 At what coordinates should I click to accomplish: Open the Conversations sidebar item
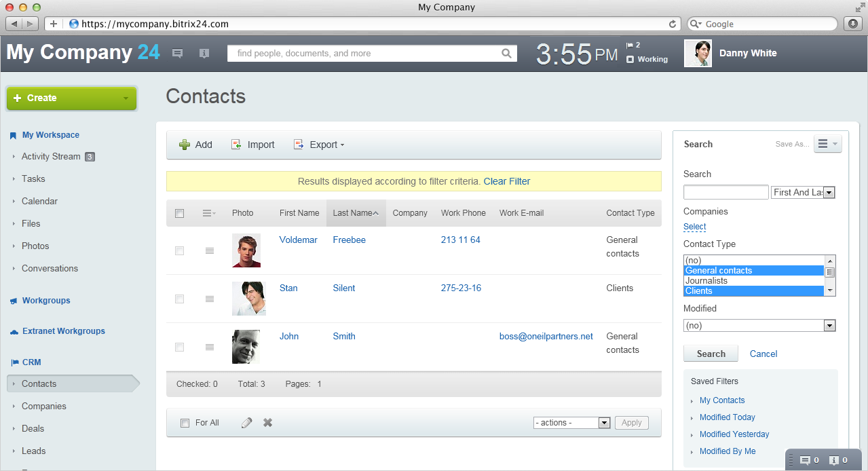[x=50, y=268]
